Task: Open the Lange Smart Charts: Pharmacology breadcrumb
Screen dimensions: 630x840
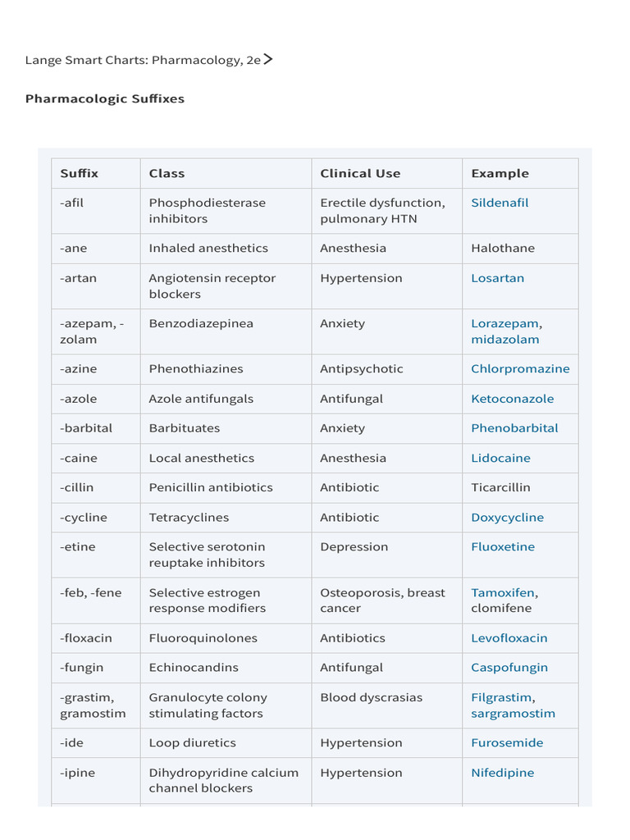Action: pos(143,60)
